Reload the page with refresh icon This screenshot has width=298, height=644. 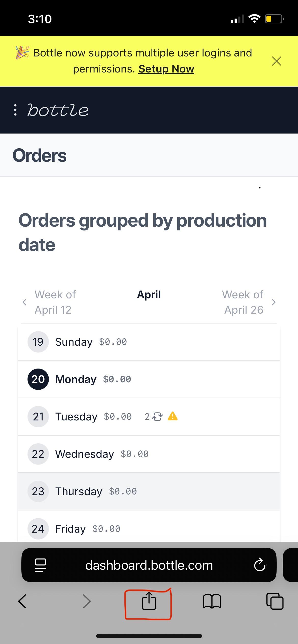(x=260, y=565)
